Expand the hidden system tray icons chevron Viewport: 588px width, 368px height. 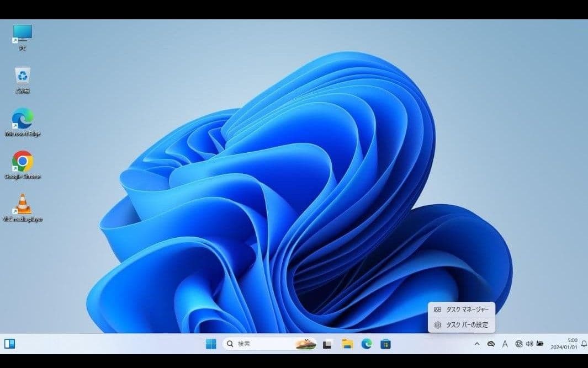(477, 344)
